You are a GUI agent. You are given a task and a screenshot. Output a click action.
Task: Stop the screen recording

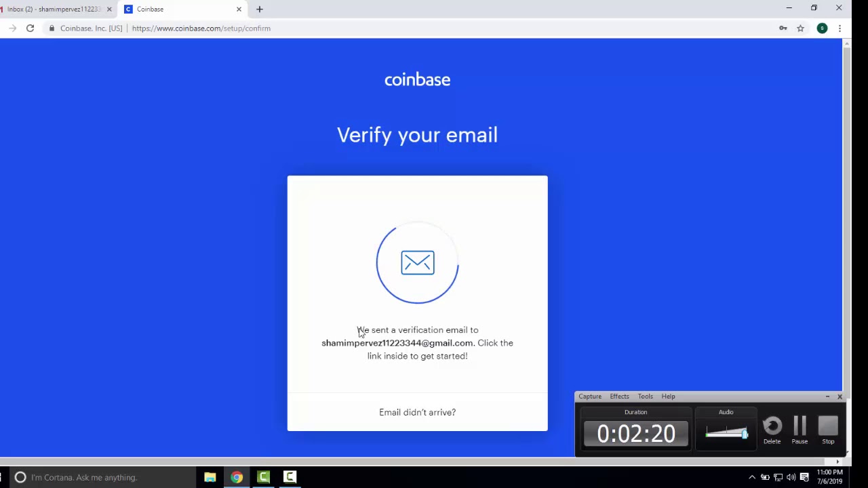click(x=828, y=431)
